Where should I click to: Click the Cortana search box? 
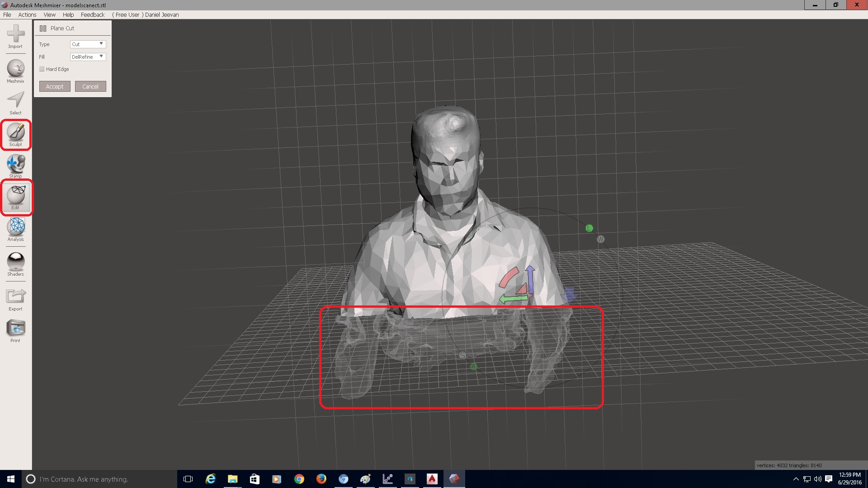99,479
